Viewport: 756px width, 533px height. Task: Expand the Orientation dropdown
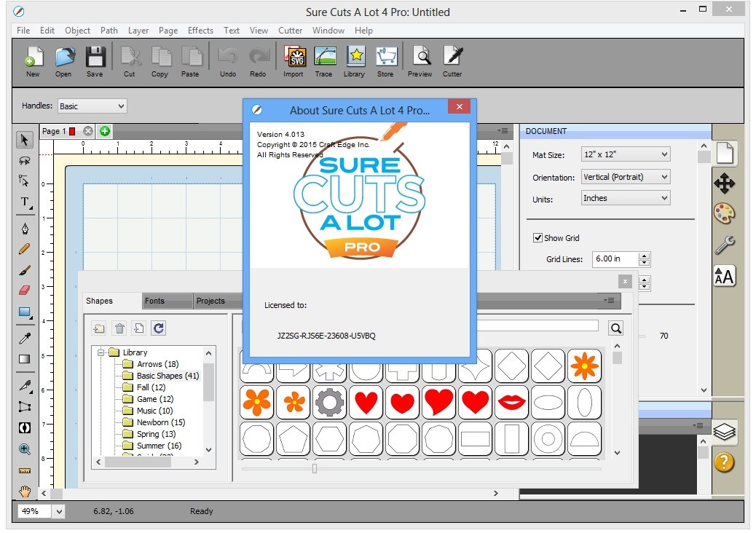(625, 177)
